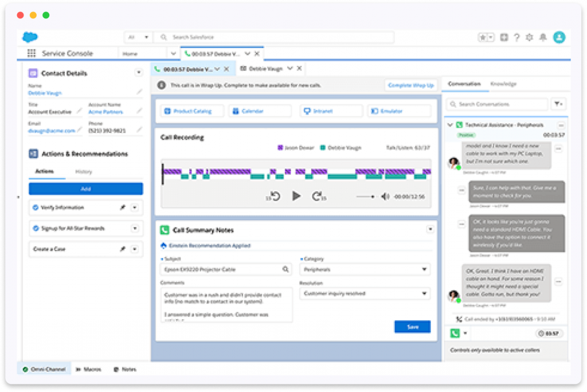
Task: Open the Category dropdown showing Peripherals
Action: coord(425,269)
